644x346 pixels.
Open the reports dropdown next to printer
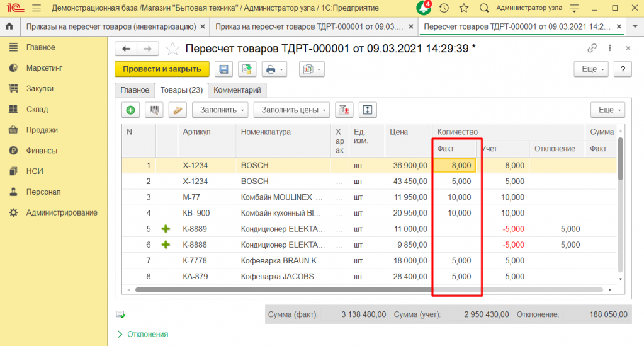tap(312, 69)
